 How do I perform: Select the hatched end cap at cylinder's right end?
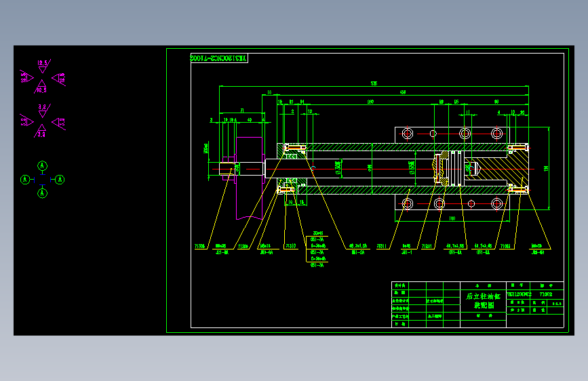[499, 169]
